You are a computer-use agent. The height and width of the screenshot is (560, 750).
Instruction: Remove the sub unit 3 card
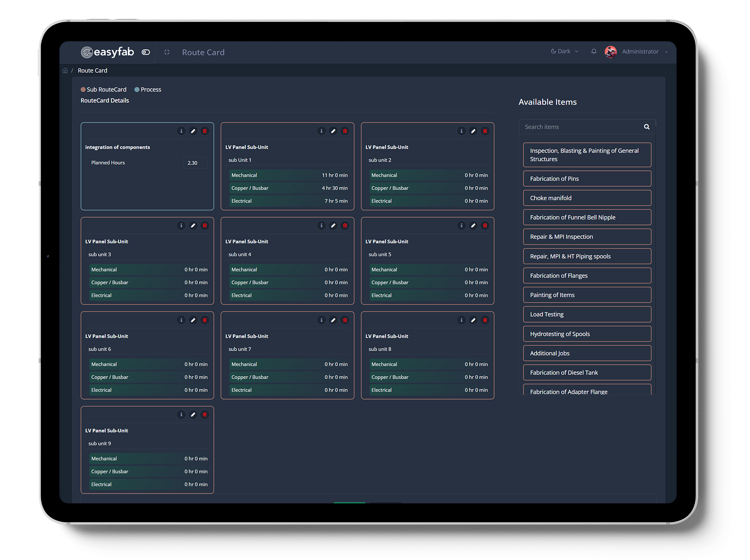(x=205, y=226)
